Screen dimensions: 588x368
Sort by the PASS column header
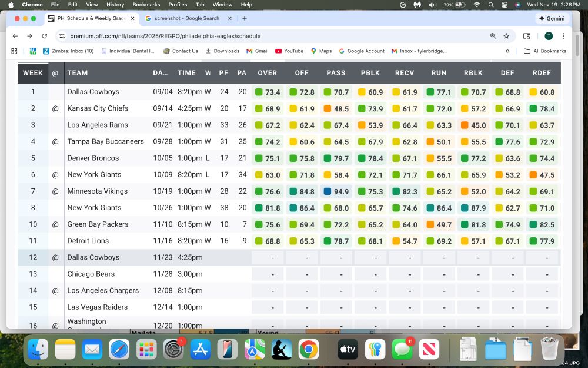pos(336,73)
